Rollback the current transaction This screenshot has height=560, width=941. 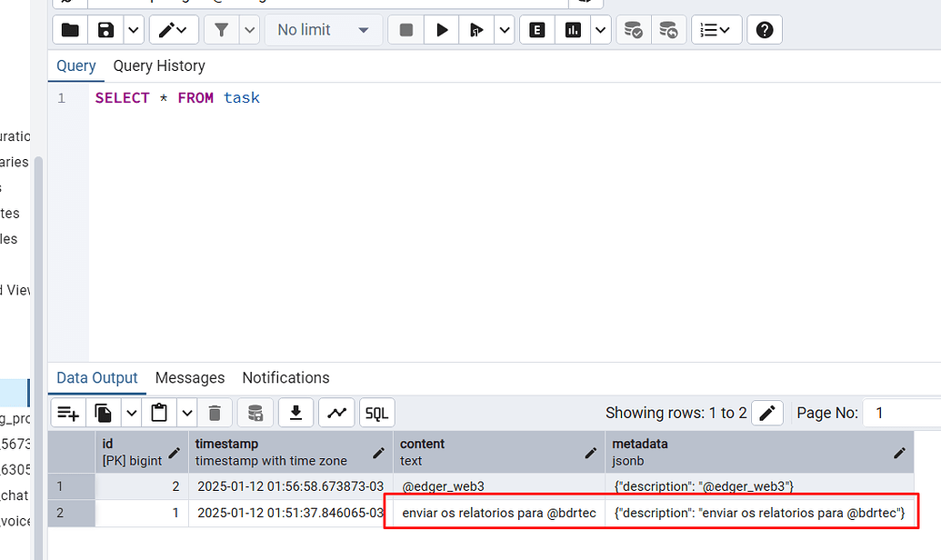pyautogui.click(x=670, y=29)
